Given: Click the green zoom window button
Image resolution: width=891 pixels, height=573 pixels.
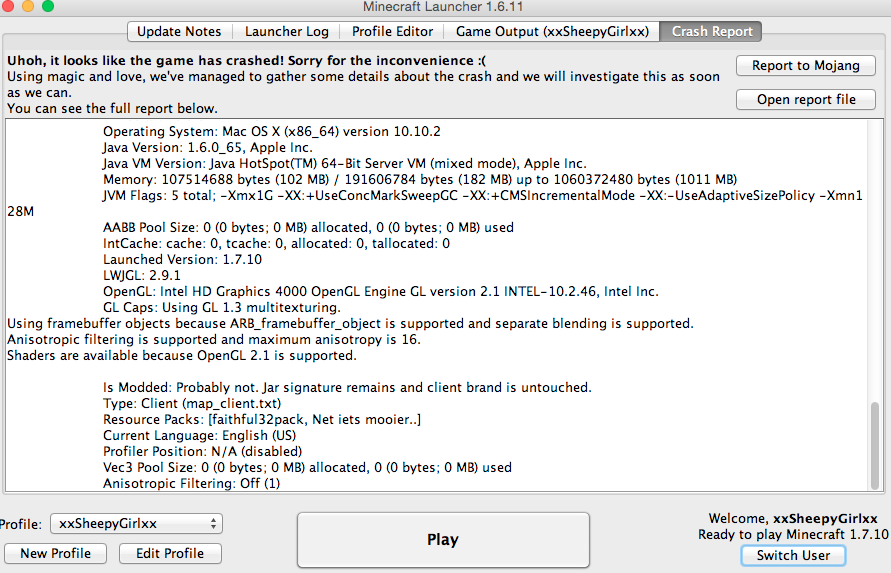Looking at the screenshot, I should pos(48,6).
